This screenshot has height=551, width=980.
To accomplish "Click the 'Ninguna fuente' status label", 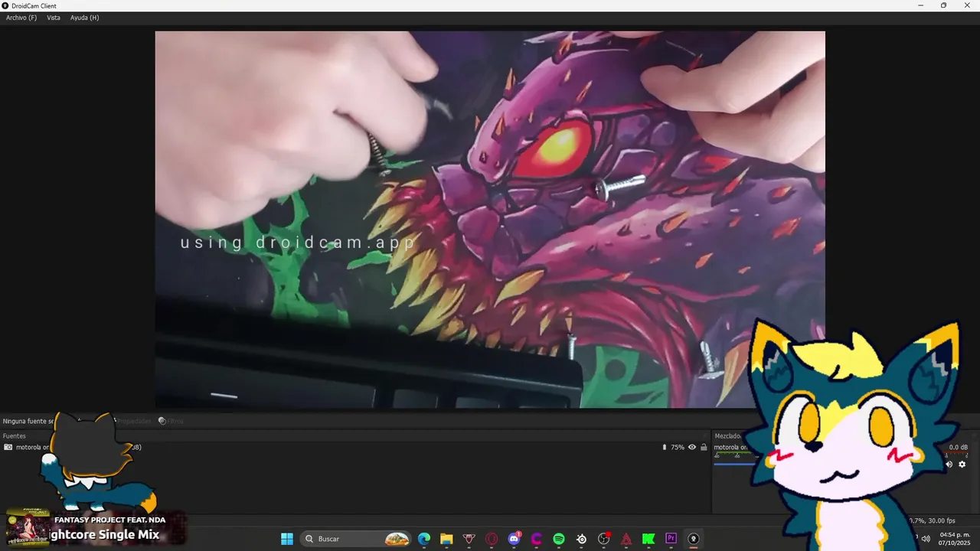I will coord(29,421).
